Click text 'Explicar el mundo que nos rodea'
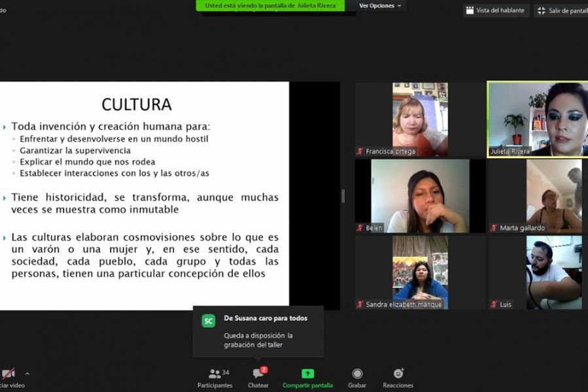Image resolution: width=588 pixels, height=392 pixels. 88,162
